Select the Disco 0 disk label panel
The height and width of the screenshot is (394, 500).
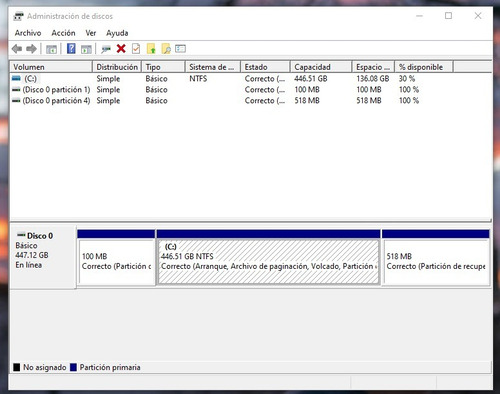(x=43, y=257)
